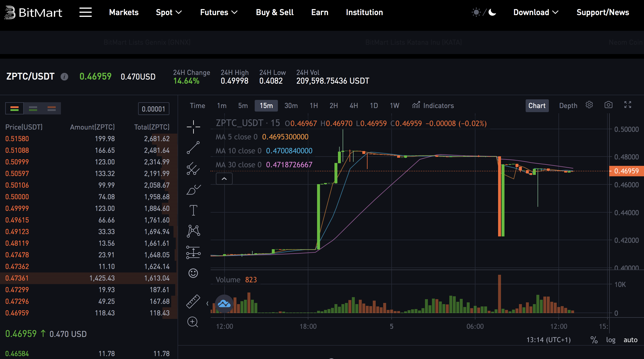This screenshot has height=359, width=644.
Task: Select the ruler measure tool
Action: [193, 301]
